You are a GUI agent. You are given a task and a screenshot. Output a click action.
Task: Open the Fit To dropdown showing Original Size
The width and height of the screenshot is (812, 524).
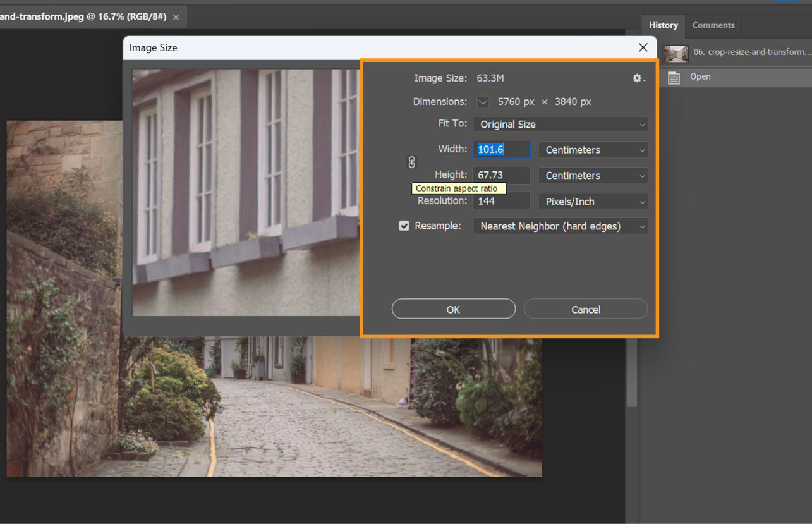coord(560,124)
